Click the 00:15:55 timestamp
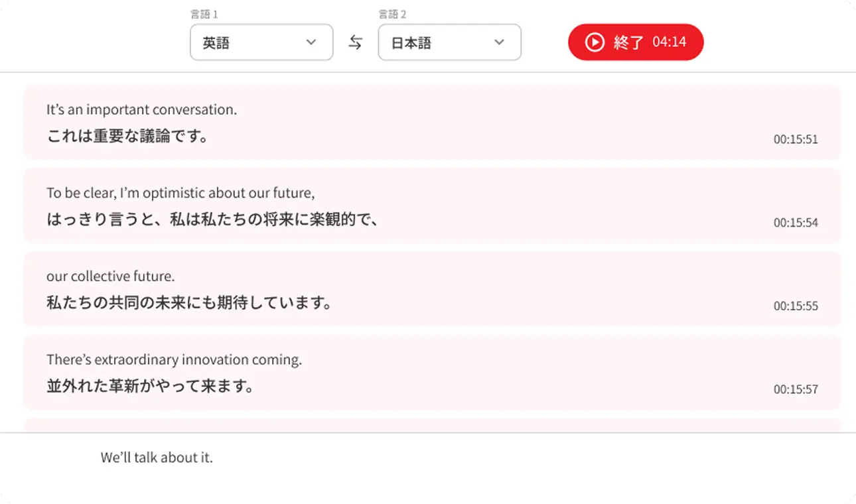The height and width of the screenshot is (504, 856). tap(796, 306)
